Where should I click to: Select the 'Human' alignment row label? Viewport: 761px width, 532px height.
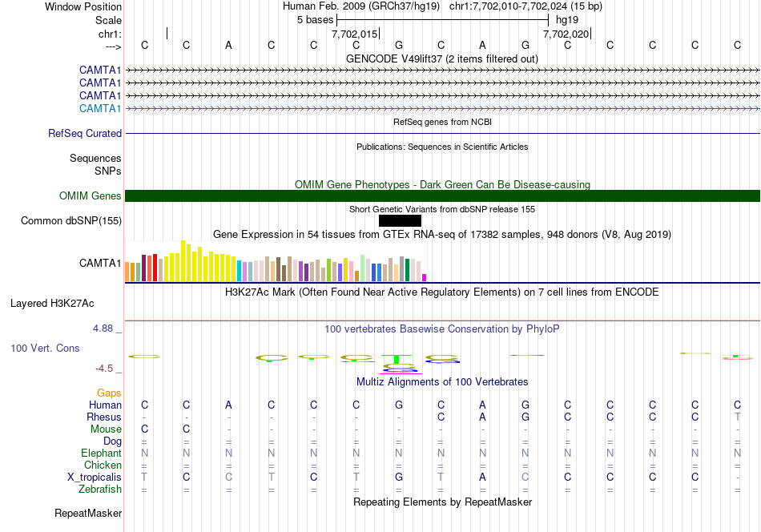[105, 405]
